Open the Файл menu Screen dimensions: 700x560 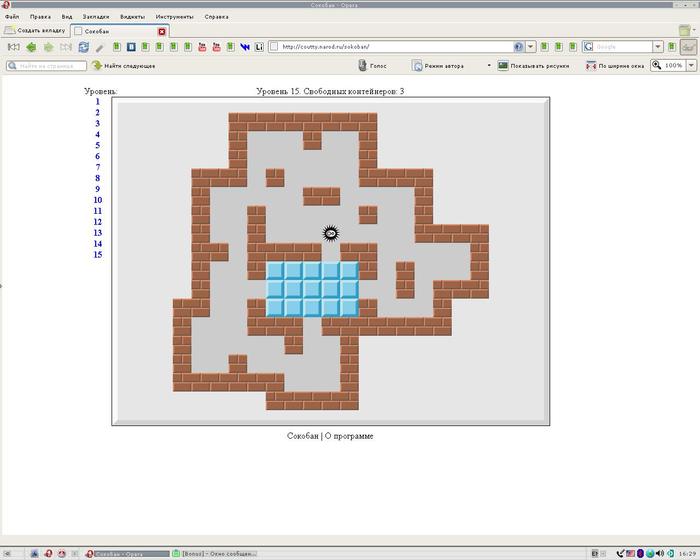(x=12, y=17)
